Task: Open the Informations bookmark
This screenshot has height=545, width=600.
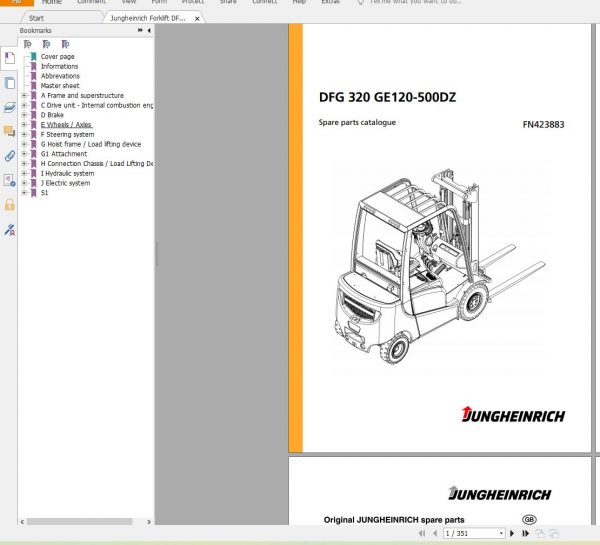Action: 59,66
